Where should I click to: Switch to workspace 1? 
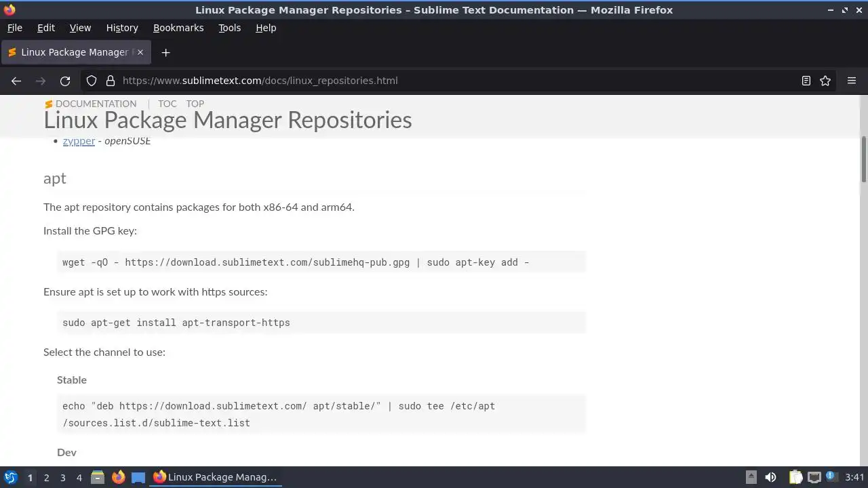30,477
